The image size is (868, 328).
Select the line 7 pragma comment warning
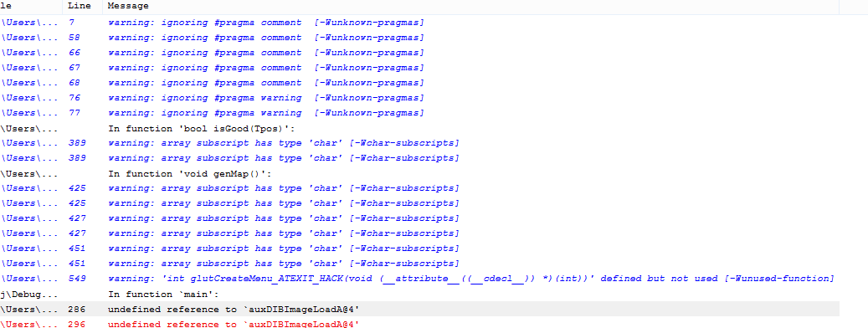click(x=419, y=23)
